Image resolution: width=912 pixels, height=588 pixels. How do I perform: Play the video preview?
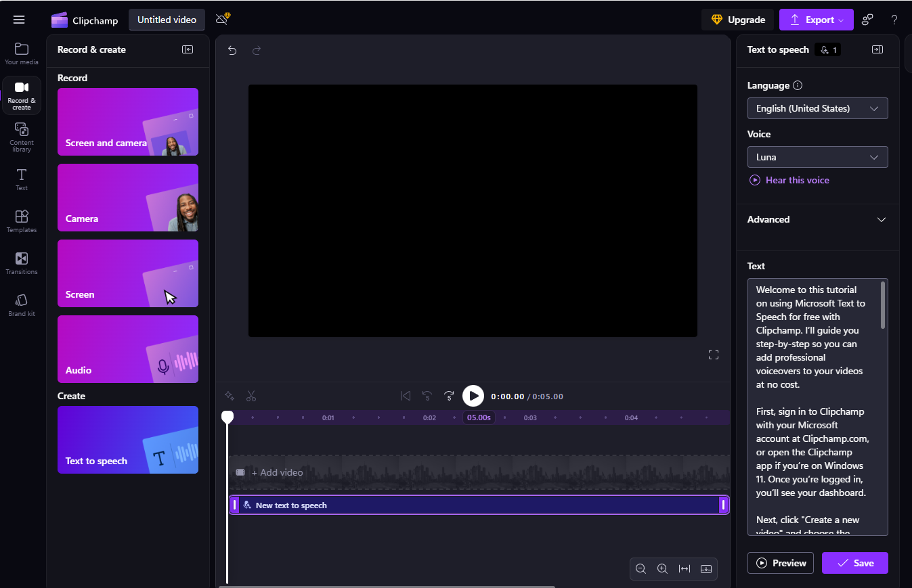click(473, 396)
